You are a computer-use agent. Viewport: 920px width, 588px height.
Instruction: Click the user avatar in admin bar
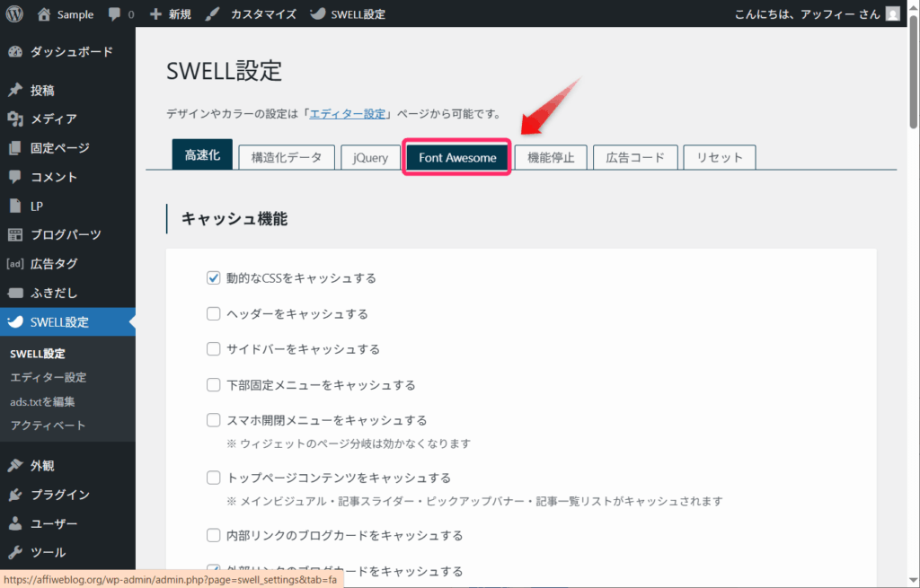(892, 13)
